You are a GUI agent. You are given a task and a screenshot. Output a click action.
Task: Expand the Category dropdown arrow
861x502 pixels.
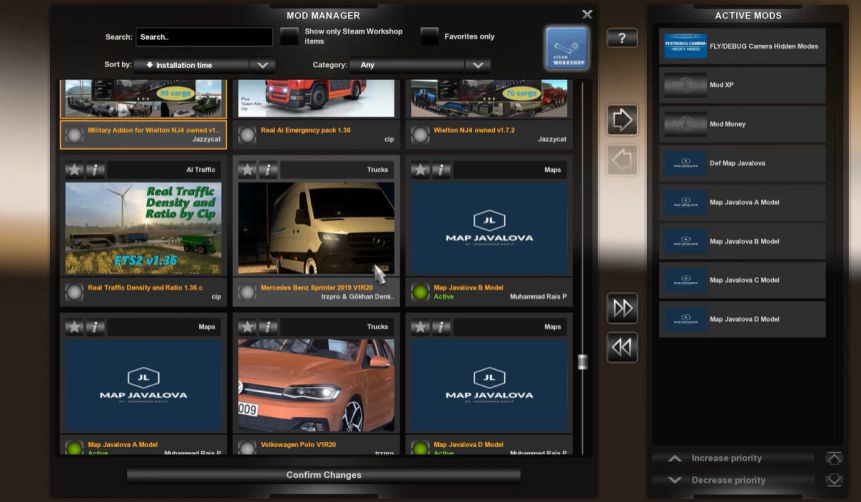(478, 65)
